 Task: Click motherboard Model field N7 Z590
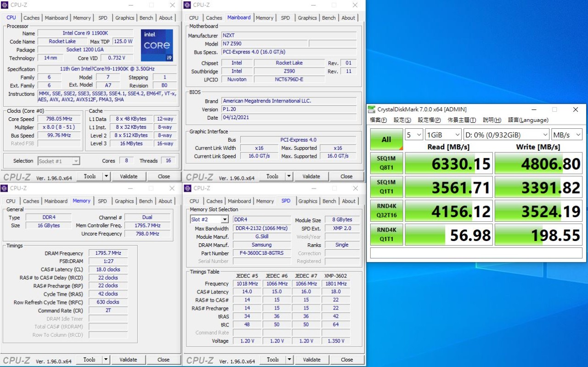coord(264,44)
